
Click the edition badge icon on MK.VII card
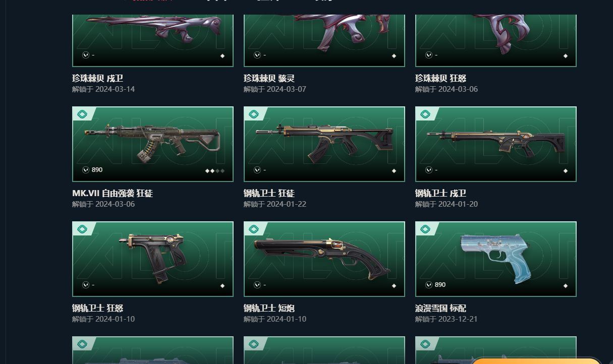click(82, 114)
